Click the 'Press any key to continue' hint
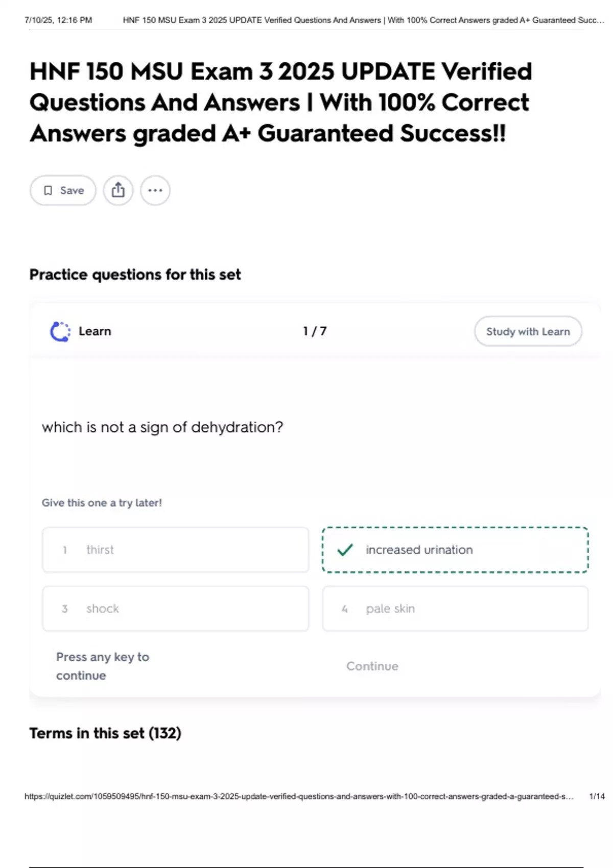Viewport: 613px width, 868px height. pyautogui.click(x=102, y=666)
